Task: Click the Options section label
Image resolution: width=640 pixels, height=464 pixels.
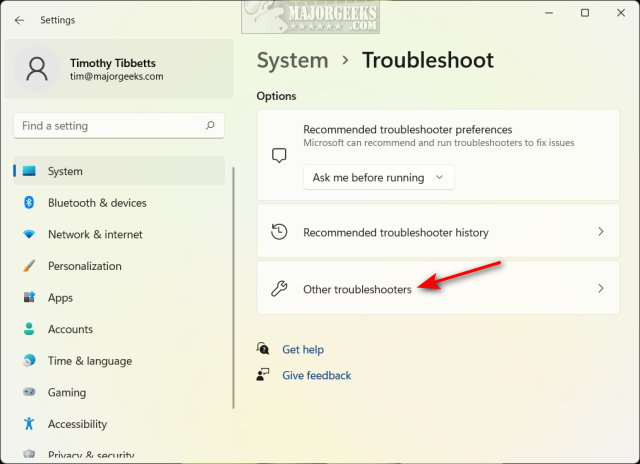Action: pyautogui.click(x=276, y=96)
